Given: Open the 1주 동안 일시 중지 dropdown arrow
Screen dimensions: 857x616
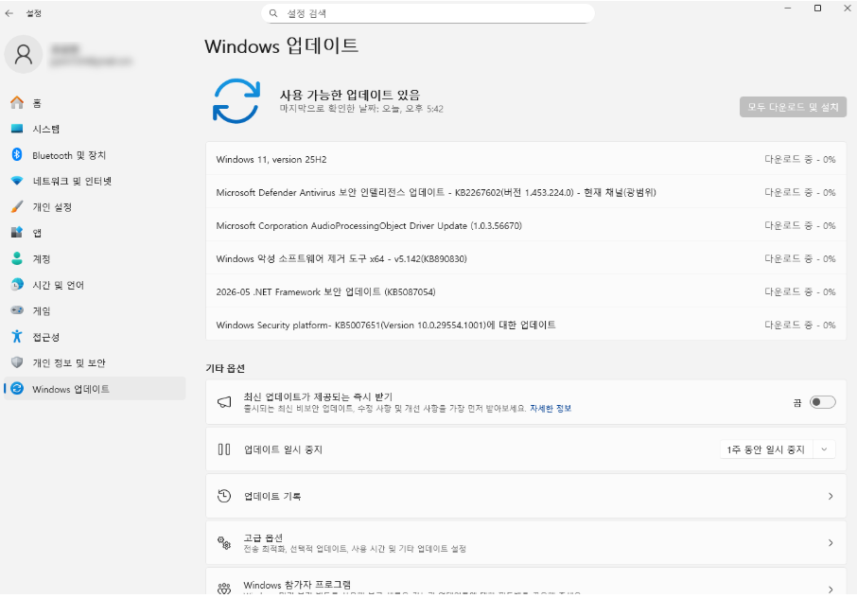Looking at the screenshot, I should [x=824, y=449].
